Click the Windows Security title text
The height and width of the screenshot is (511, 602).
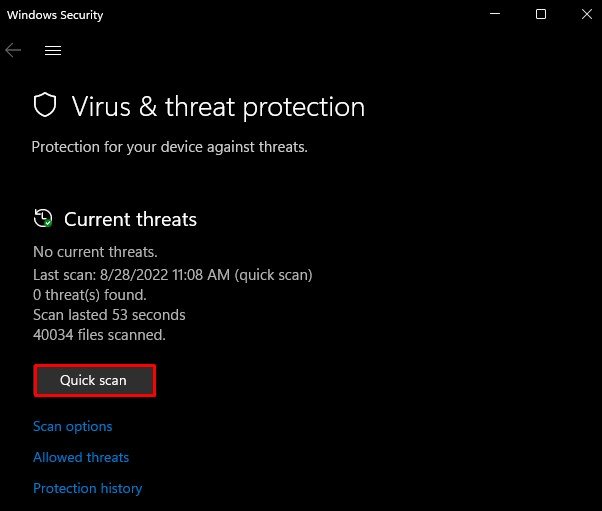[x=55, y=15]
